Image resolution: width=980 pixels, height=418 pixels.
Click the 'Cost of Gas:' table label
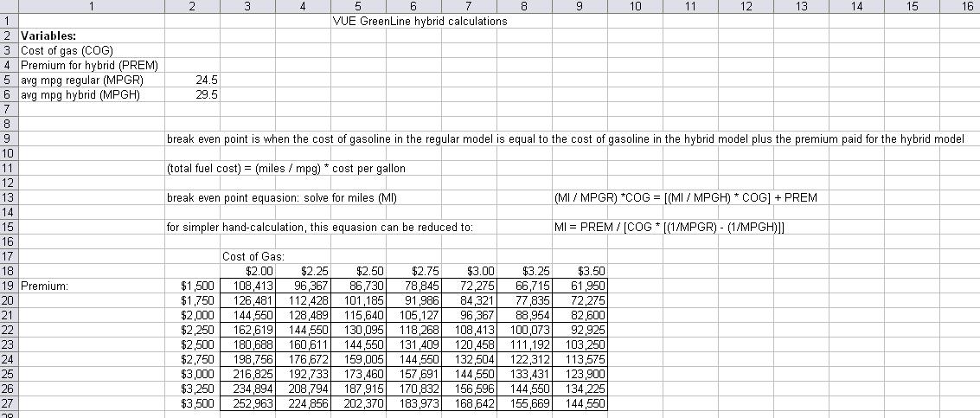click(x=254, y=256)
